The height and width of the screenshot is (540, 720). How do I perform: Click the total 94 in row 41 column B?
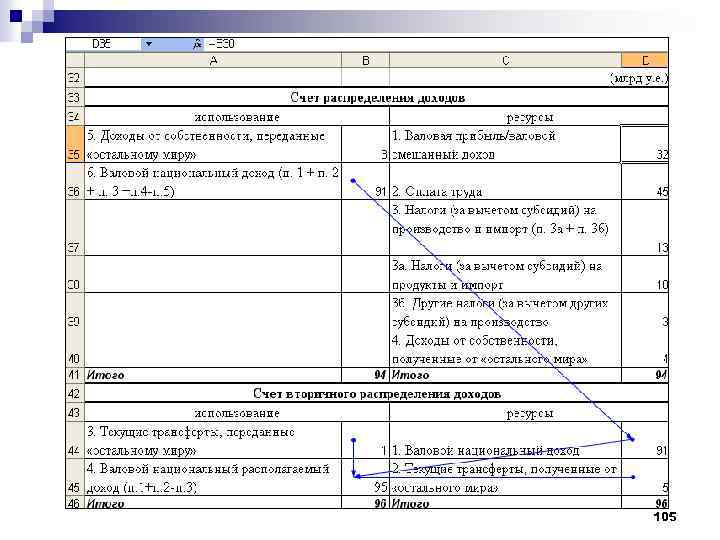(x=380, y=375)
